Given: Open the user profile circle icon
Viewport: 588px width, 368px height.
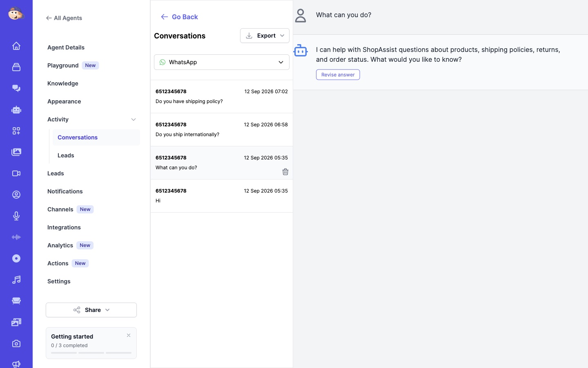Looking at the screenshot, I should coord(16,195).
